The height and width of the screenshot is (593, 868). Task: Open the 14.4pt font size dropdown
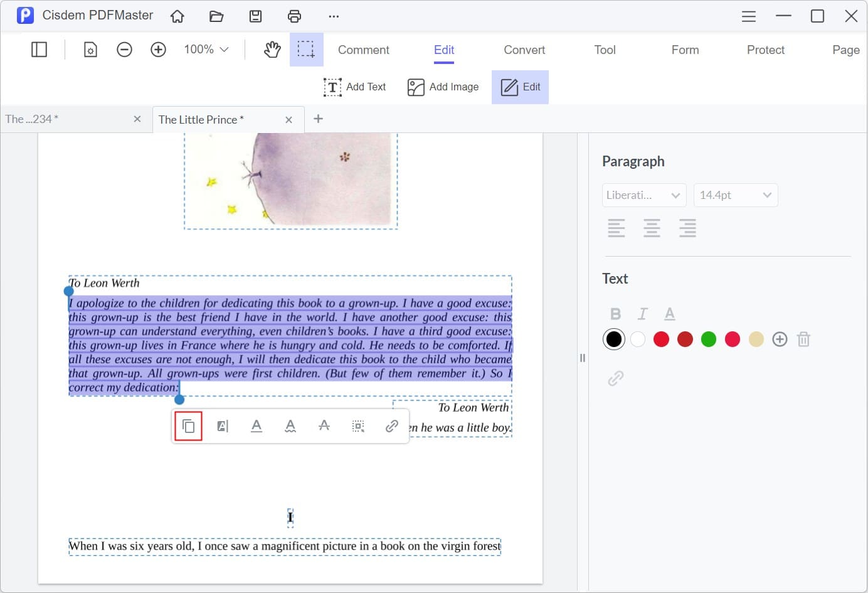tap(736, 195)
